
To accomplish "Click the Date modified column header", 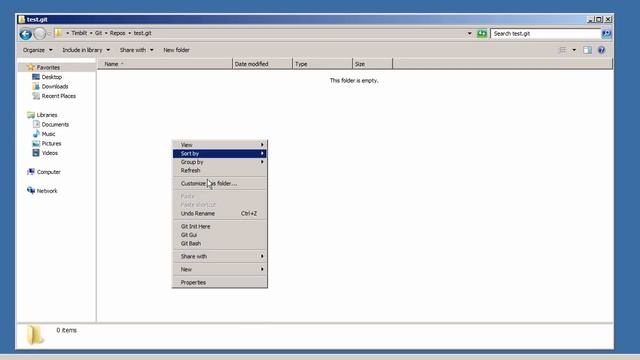I will (262, 64).
